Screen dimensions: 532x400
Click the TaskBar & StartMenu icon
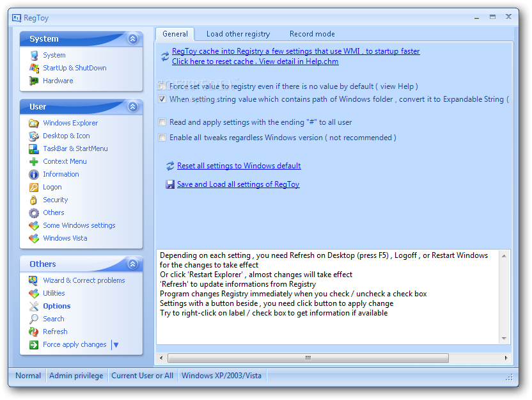pos(34,148)
